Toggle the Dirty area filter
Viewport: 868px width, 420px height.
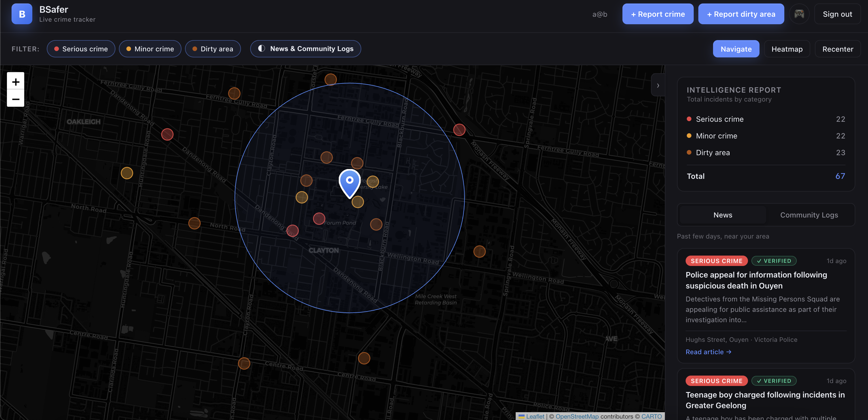pos(213,49)
